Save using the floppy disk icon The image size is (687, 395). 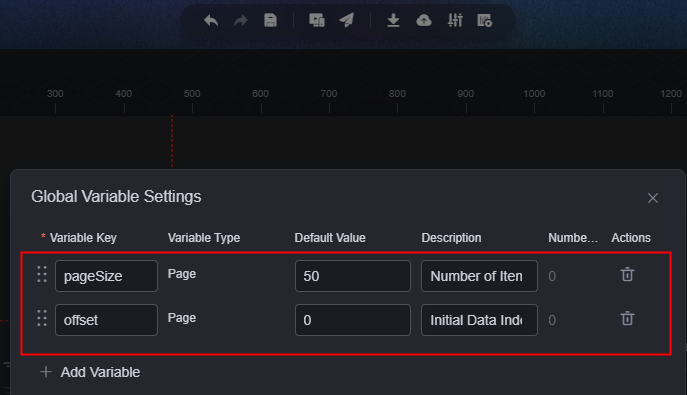pos(270,20)
